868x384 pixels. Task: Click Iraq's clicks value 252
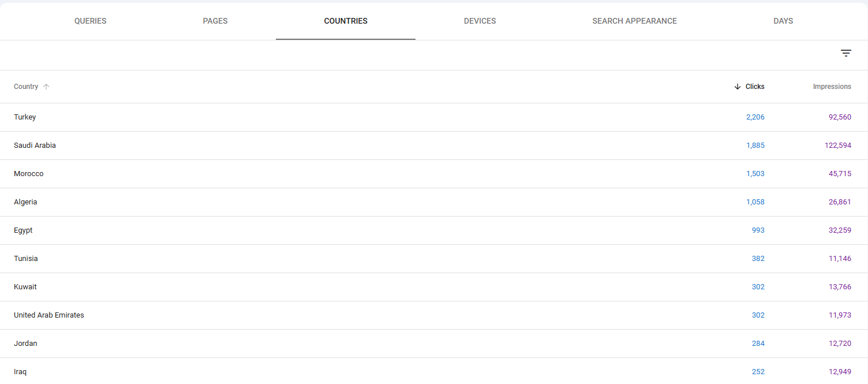pyautogui.click(x=758, y=372)
